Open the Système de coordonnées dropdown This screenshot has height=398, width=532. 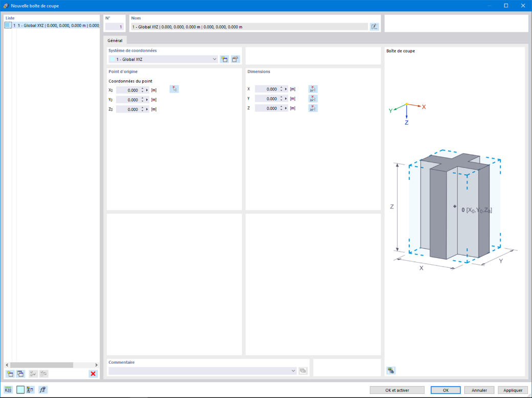point(214,59)
